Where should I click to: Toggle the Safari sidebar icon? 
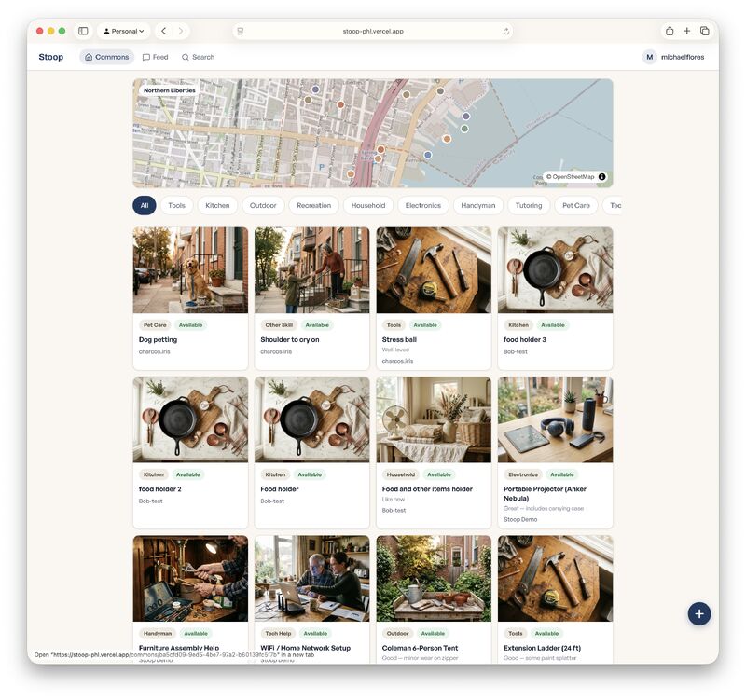click(x=83, y=31)
